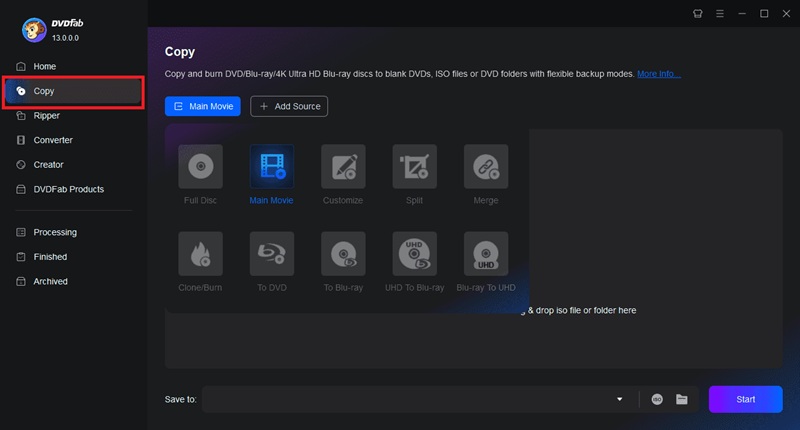Choose the Main Movie mode icon

(271, 166)
